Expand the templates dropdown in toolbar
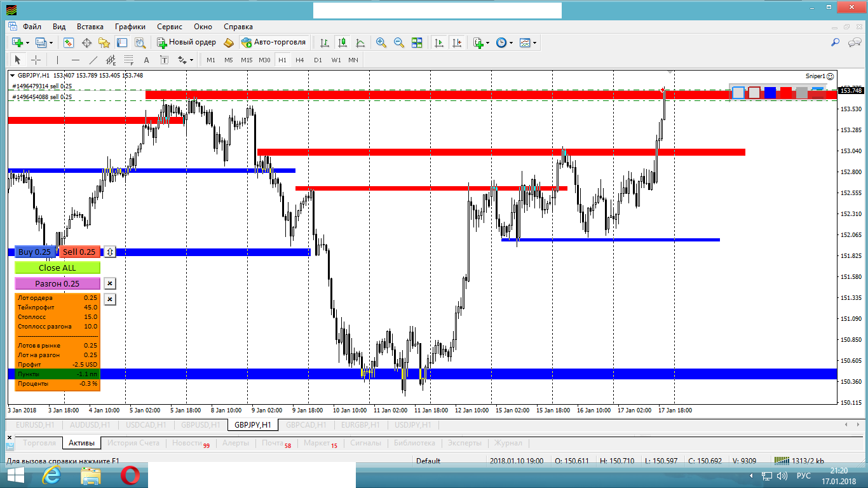The width and height of the screenshot is (868, 488). (x=529, y=43)
